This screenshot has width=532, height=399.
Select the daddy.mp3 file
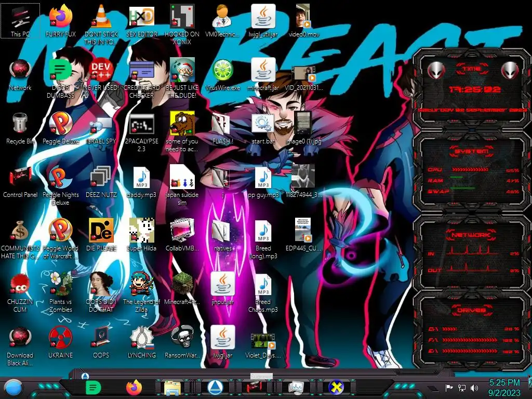tap(141, 182)
